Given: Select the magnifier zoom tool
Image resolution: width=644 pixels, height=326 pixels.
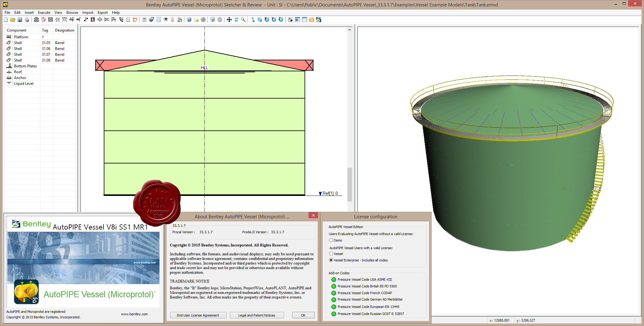Looking at the screenshot, I should pos(243,20).
